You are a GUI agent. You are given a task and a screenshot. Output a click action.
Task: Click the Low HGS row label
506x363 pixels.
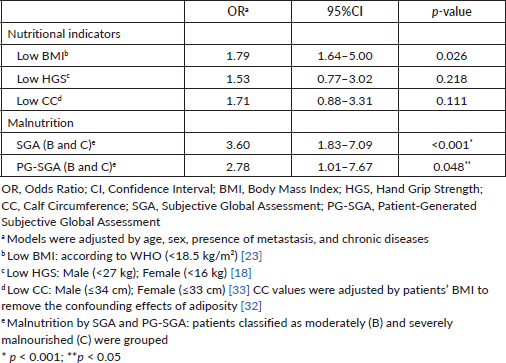point(43,79)
